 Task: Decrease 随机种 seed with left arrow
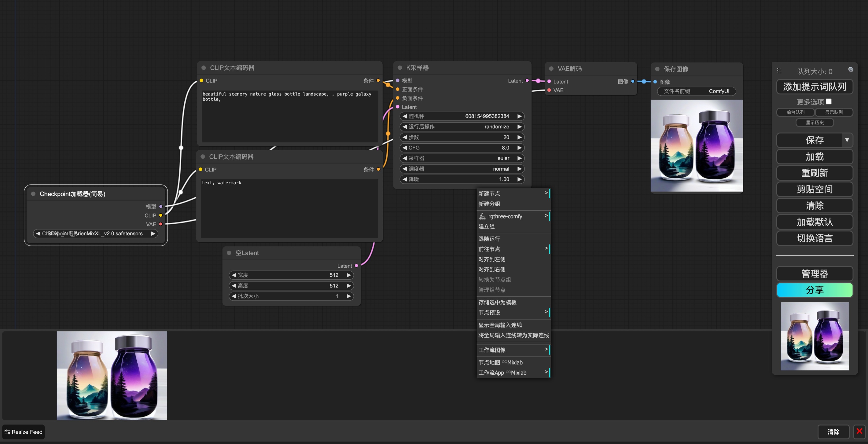click(405, 116)
